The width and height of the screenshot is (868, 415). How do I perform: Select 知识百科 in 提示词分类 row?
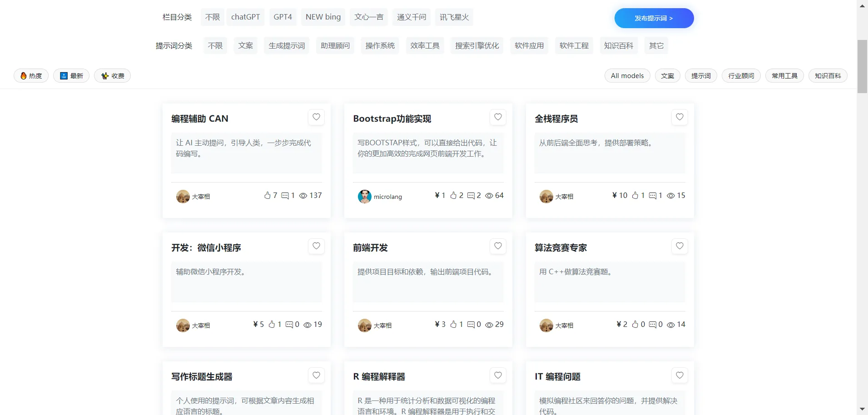[619, 46]
